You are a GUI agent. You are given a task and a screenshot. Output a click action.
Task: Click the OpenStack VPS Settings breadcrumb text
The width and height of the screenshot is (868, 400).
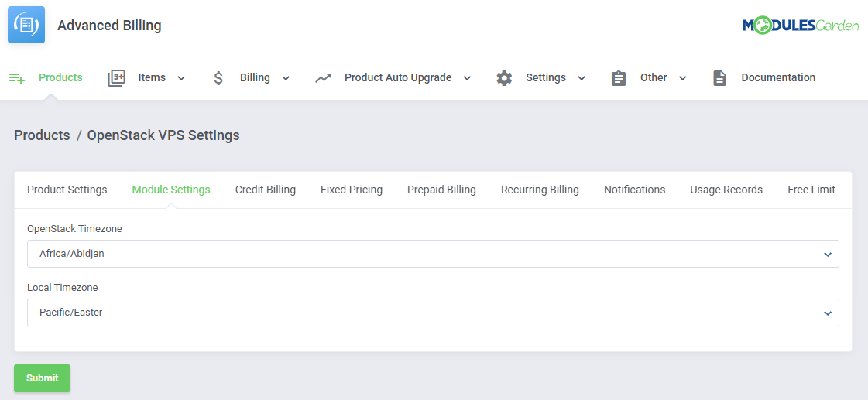click(x=163, y=135)
